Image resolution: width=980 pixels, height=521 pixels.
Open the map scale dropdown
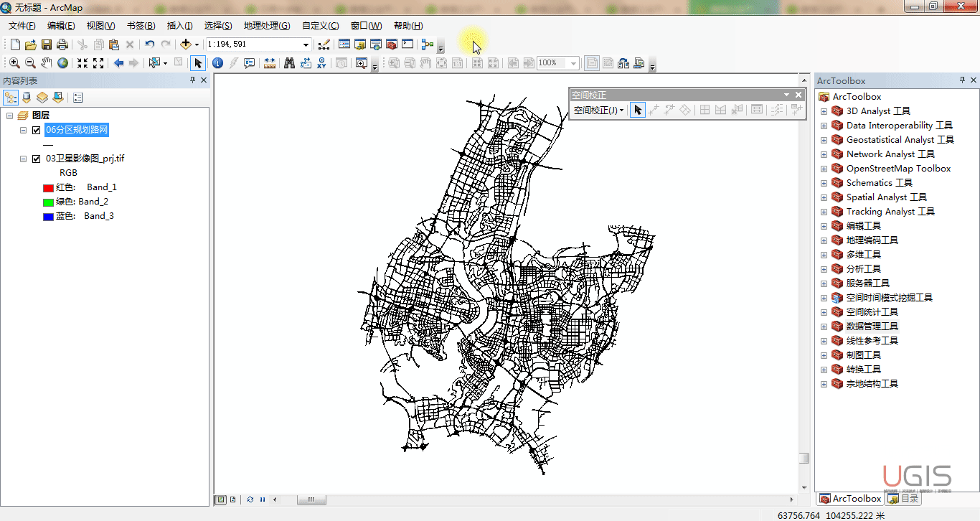pyautogui.click(x=306, y=44)
